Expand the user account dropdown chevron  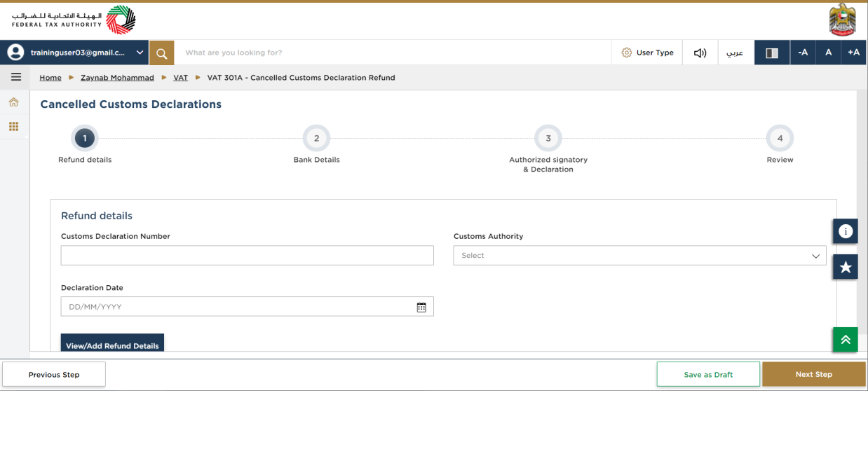click(140, 53)
